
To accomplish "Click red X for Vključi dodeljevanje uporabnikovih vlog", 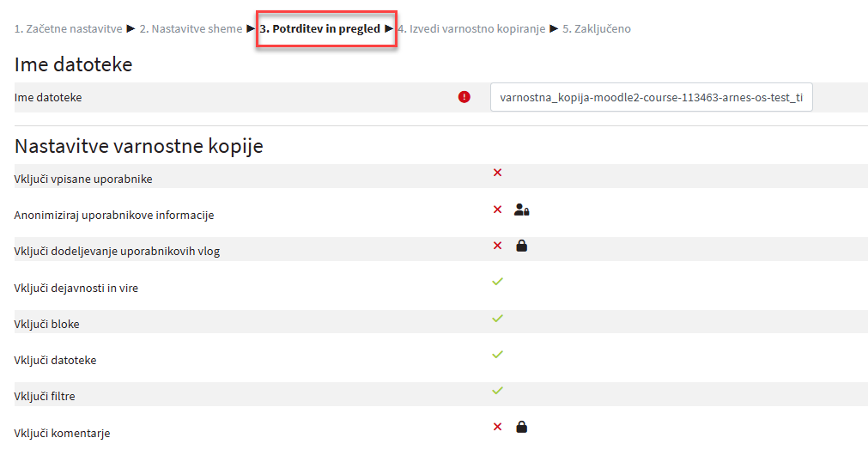I will [x=497, y=246].
